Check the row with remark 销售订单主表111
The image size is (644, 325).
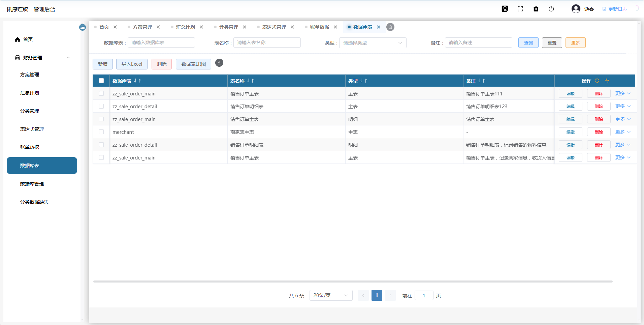click(x=101, y=93)
